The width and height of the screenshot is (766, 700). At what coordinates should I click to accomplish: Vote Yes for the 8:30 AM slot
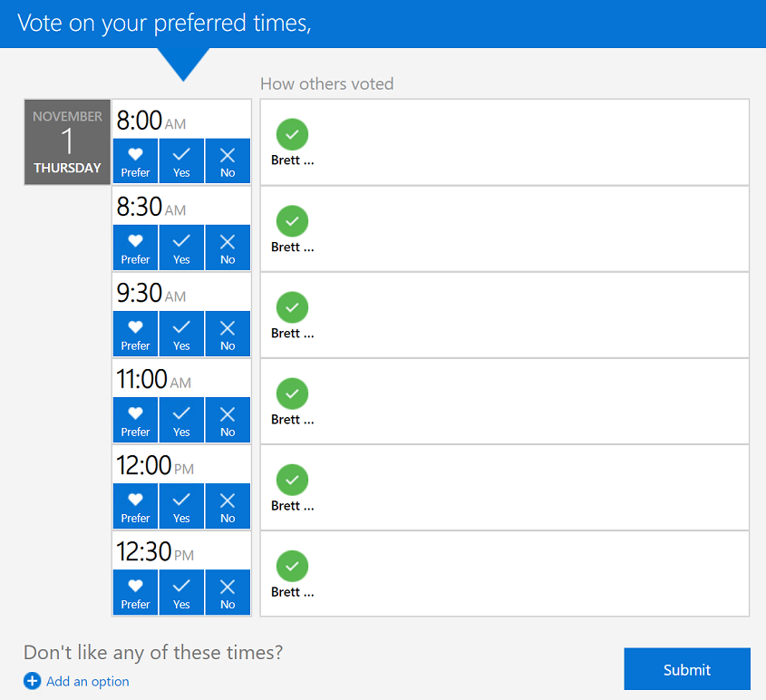[x=181, y=247]
